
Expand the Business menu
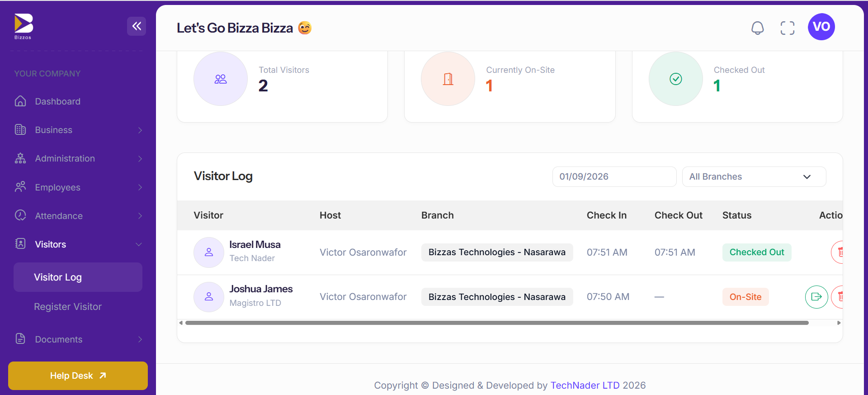point(78,130)
